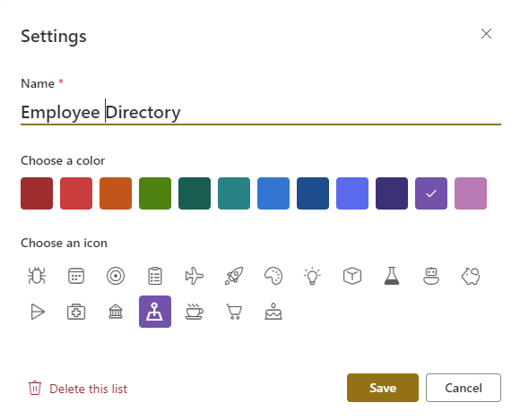The image size is (520, 420).
Task: Choose the first aid kit icon
Action: click(76, 312)
